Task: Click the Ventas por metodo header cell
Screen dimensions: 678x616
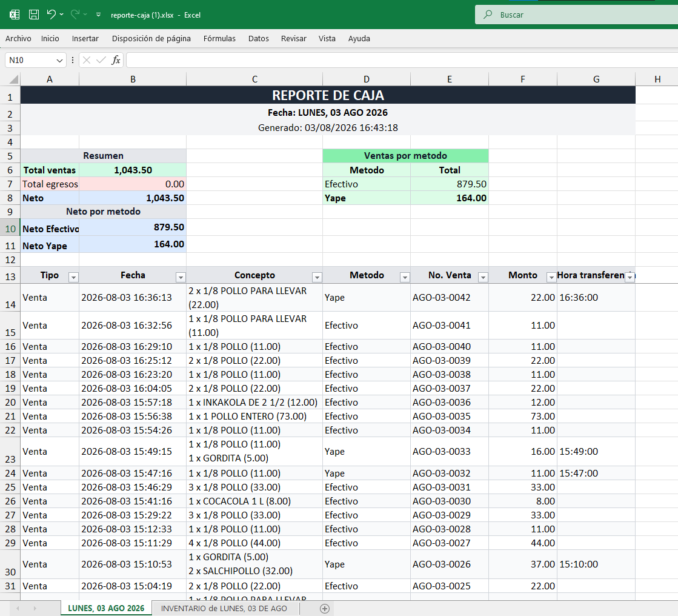Action: (405, 156)
